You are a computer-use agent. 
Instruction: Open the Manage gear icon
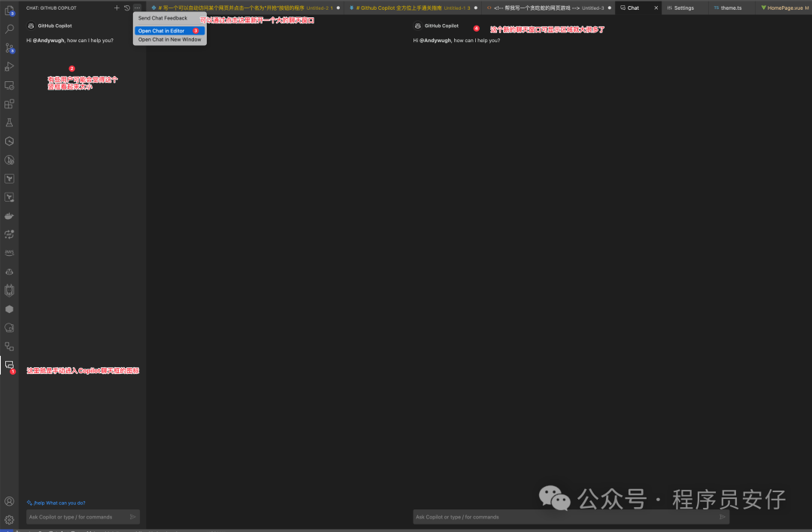(x=9, y=519)
